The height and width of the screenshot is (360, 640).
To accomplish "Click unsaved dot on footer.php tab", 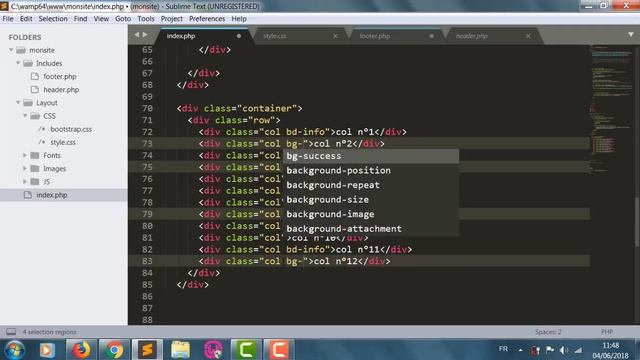I will tap(431, 36).
